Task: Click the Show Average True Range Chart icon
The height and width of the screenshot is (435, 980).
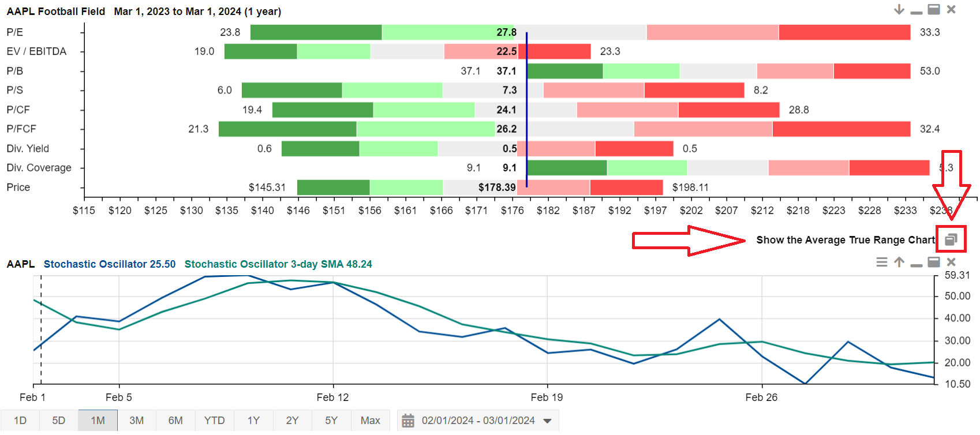Action: 951,239
